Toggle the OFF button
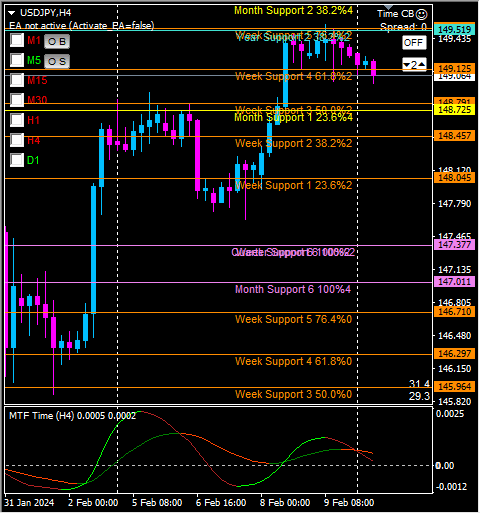The width and height of the screenshot is (480, 514). (x=414, y=43)
